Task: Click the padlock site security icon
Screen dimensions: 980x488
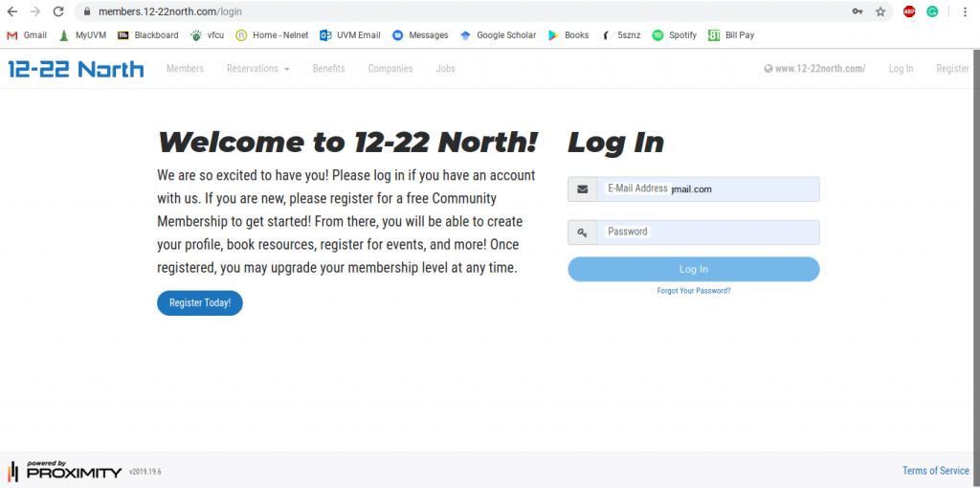Action: 87,11
